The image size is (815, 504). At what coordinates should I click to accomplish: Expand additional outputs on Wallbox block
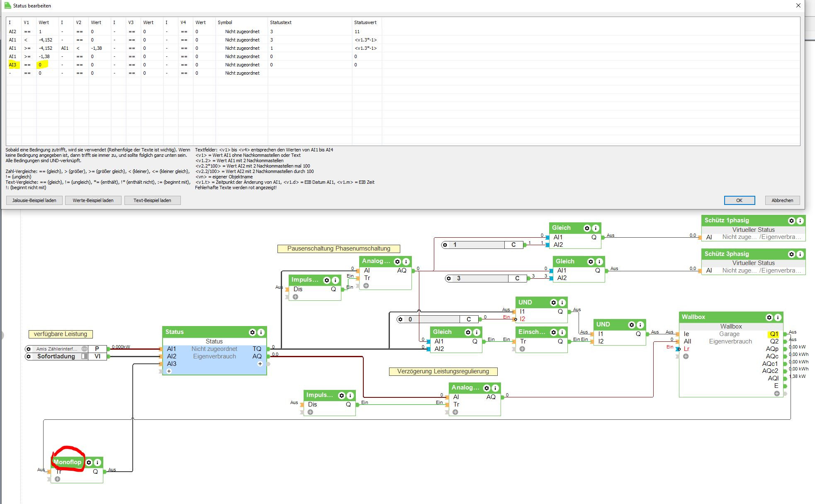coord(777,393)
